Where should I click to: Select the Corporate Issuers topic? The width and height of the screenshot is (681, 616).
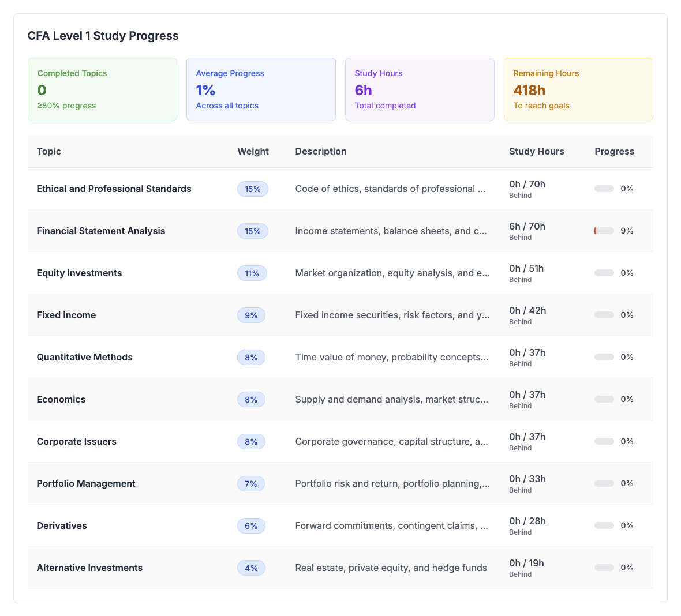pos(76,441)
